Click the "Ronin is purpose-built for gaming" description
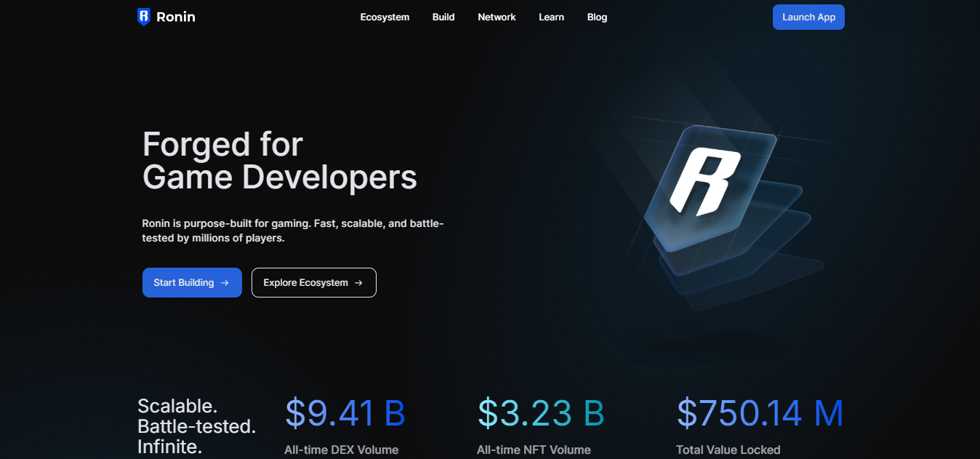This screenshot has width=980, height=459. point(293,231)
